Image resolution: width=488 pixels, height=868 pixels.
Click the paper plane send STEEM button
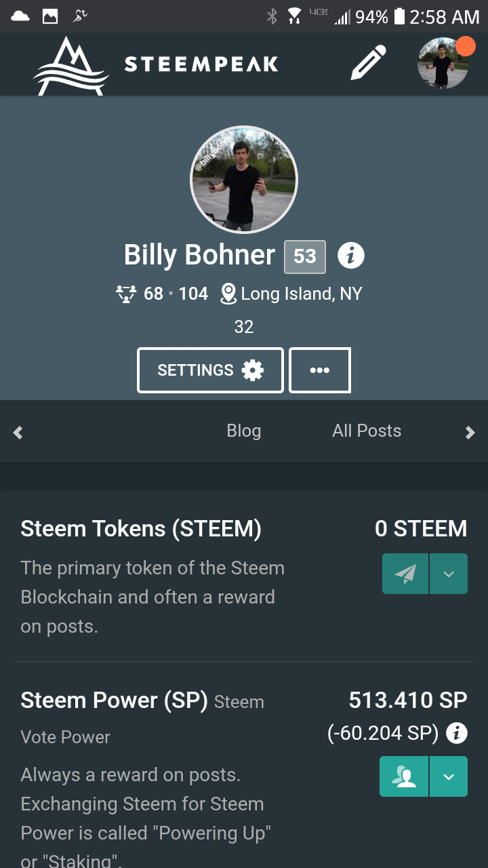coord(405,574)
